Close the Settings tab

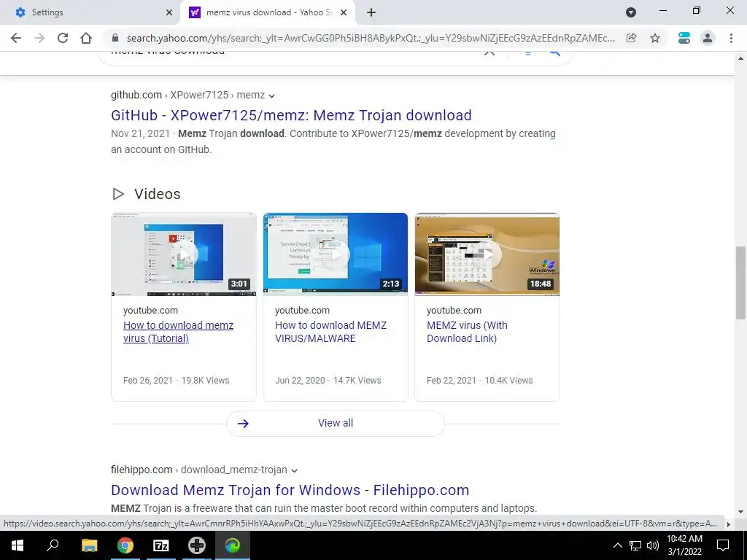pos(169,12)
